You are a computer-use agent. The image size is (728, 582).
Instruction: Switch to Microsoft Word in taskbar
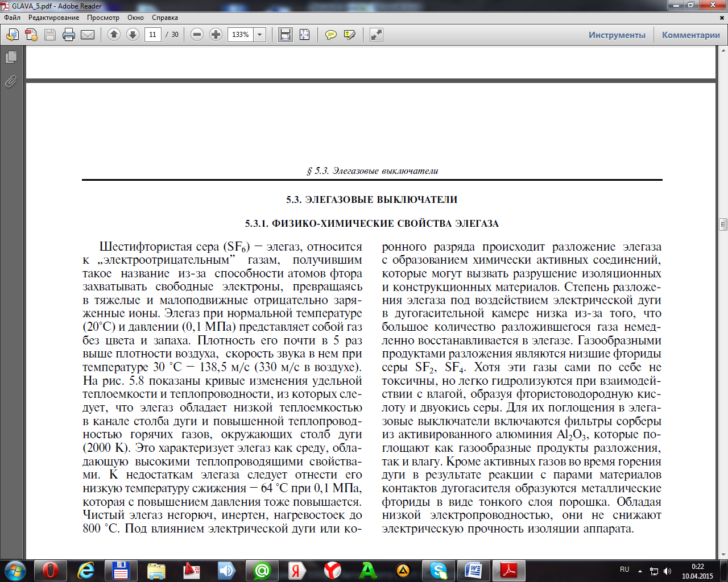474,570
